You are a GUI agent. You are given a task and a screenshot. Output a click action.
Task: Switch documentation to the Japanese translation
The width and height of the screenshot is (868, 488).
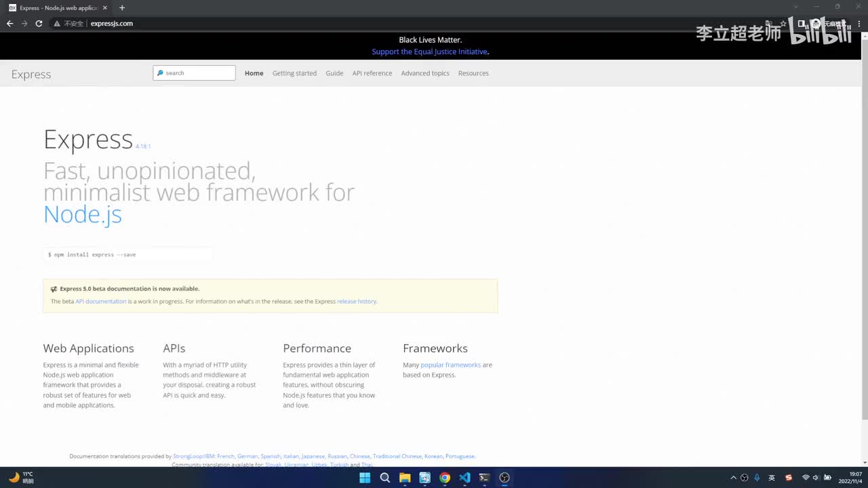click(313, 456)
